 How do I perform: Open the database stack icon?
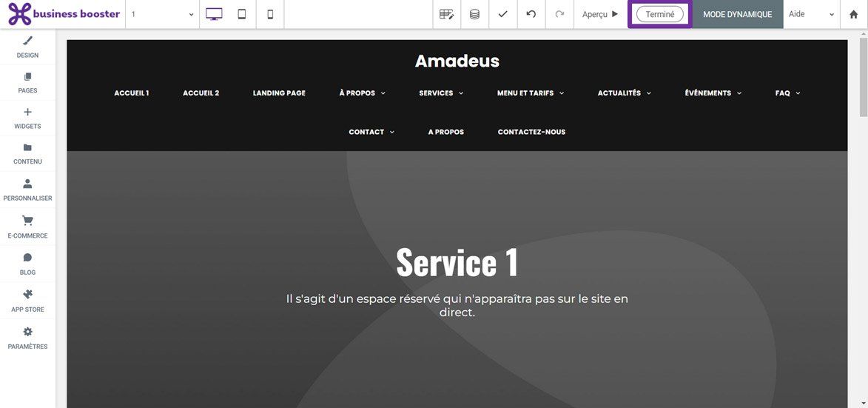click(474, 14)
